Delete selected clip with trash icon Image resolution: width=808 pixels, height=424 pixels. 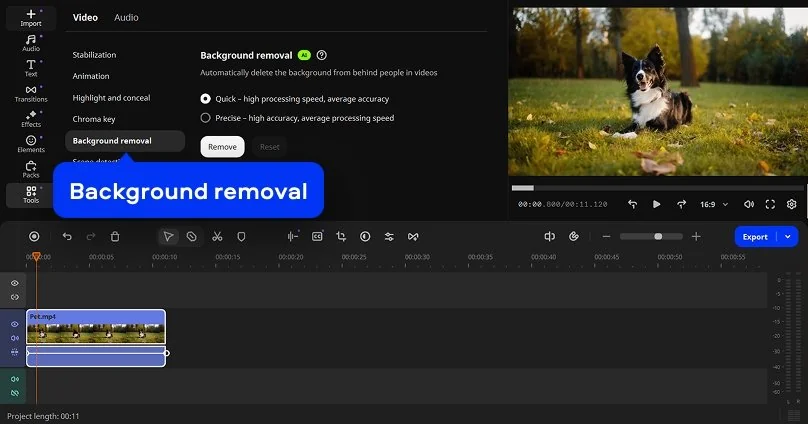click(115, 236)
